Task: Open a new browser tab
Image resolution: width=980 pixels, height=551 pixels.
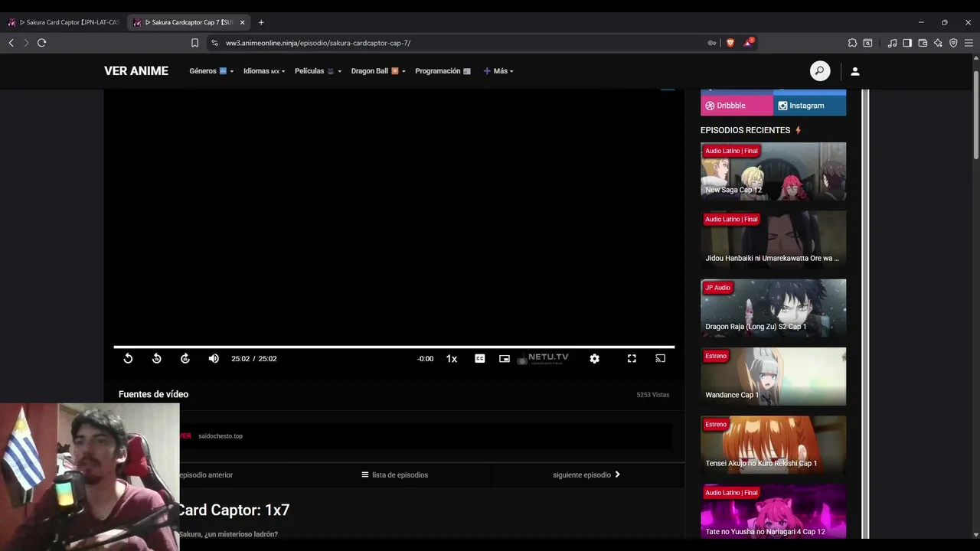Action: tap(261, 22)
